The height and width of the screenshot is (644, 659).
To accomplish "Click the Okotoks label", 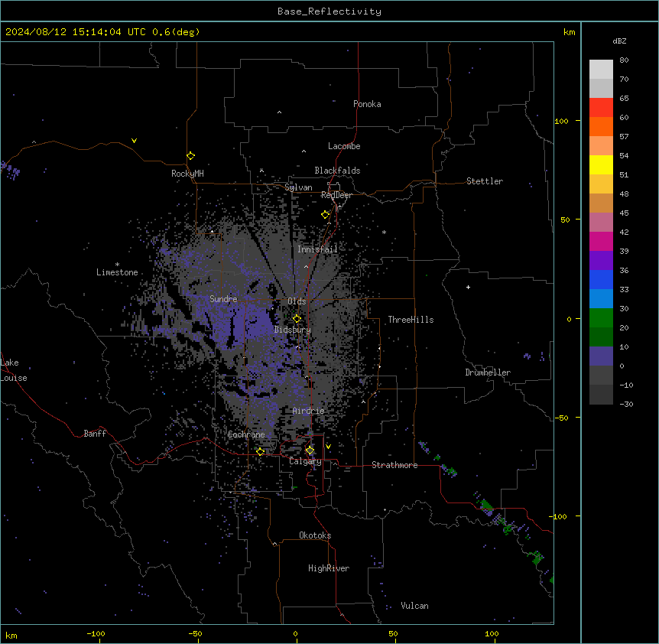I will tap(315, 535).
